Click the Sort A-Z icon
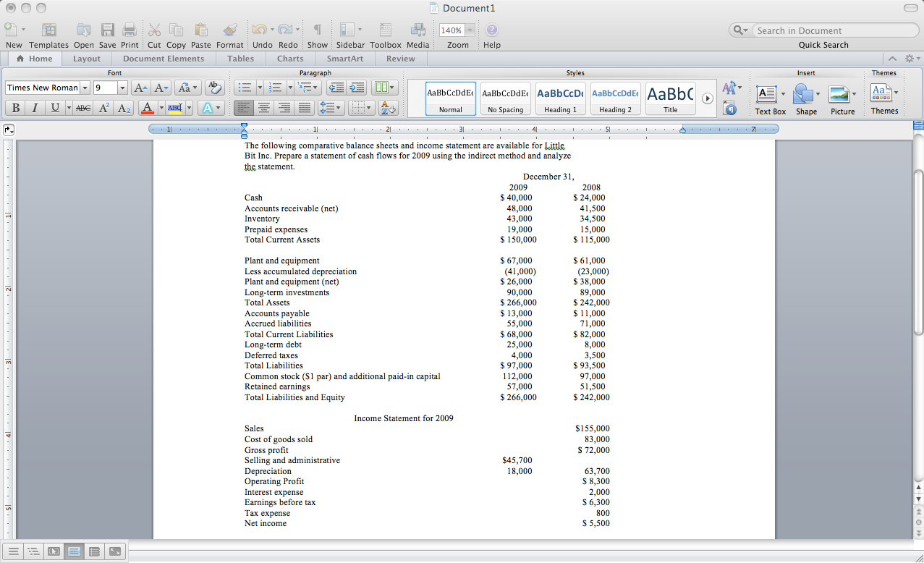Image resolution: width=924 pixels, height=563 pixels. coord(389,108)
